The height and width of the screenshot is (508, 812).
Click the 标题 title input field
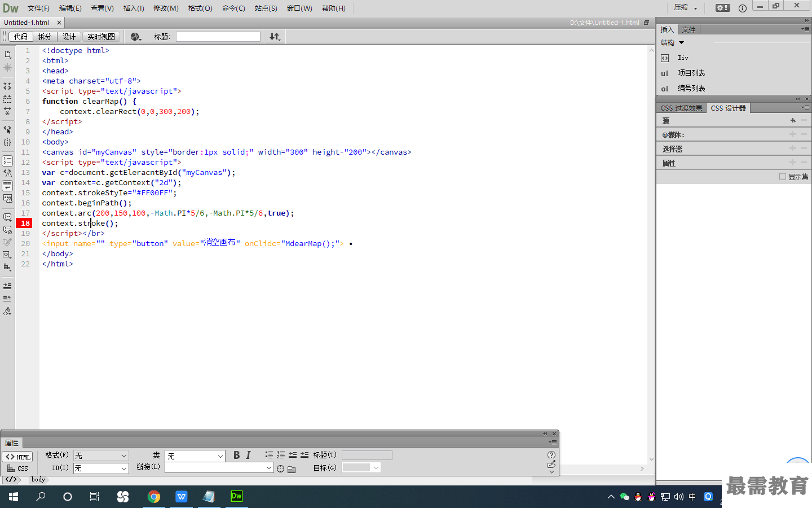[x=218, y=37]
